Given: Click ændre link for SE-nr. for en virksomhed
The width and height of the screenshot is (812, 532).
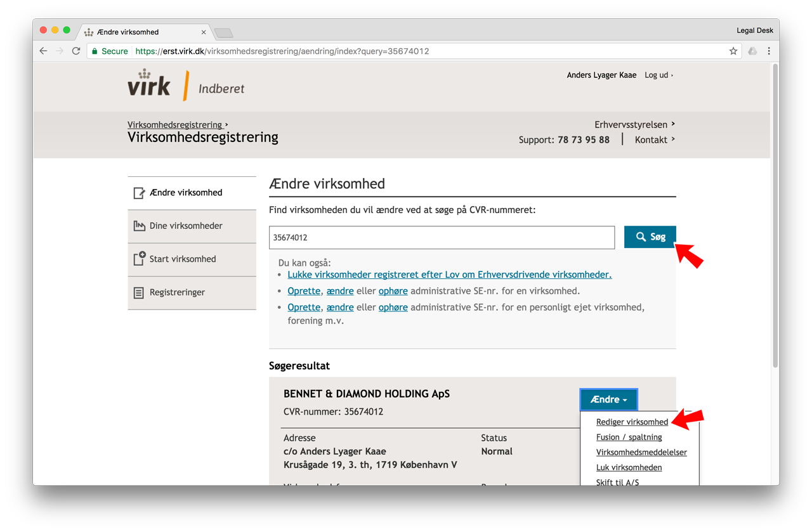Looking at the screenshot, I should click(x=340, y=291).
